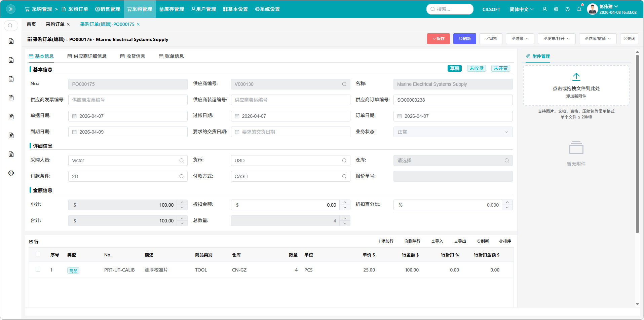The height and width of the screenshot is (320, 644).
Task: Increase the discount amount stepper
Action: click(x=345, y=202)
